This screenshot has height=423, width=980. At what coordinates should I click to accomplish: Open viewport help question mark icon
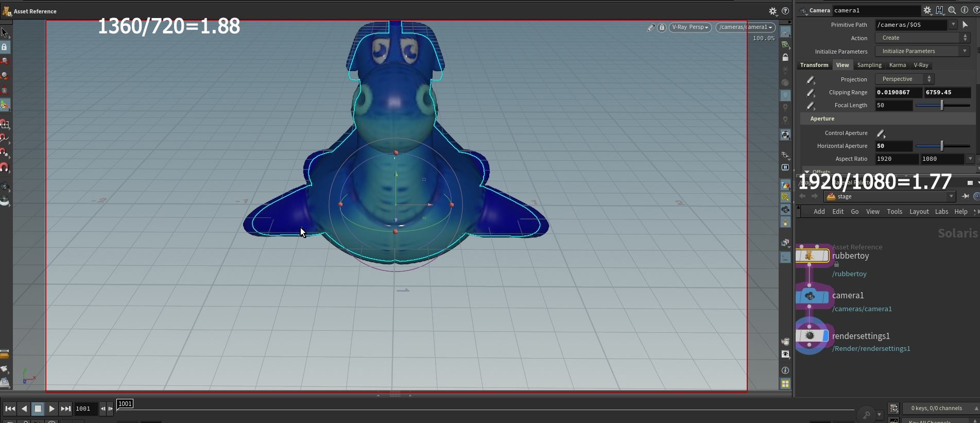[785, 11]
